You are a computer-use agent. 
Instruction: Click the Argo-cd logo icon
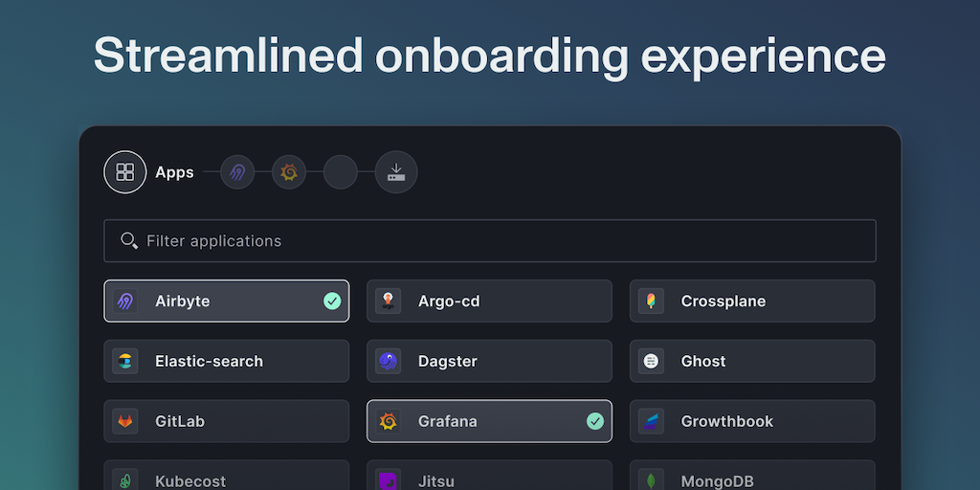(x=388, y=301)
